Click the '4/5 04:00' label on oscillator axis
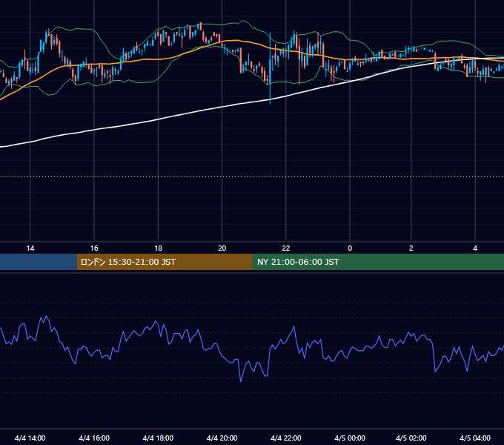The image size is (504, 445). tap(475, 438)
